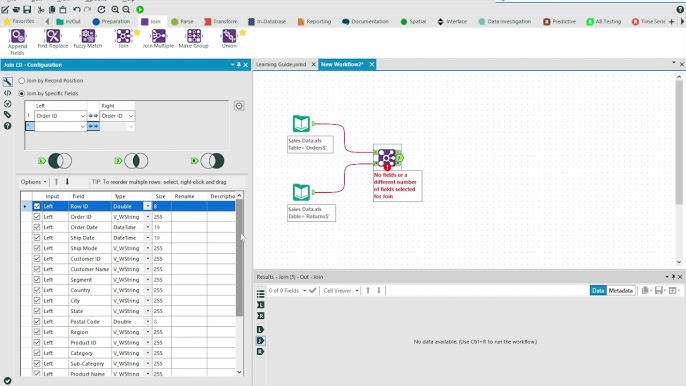Uncheck the Ship Date field checkbox

point(37,238)
